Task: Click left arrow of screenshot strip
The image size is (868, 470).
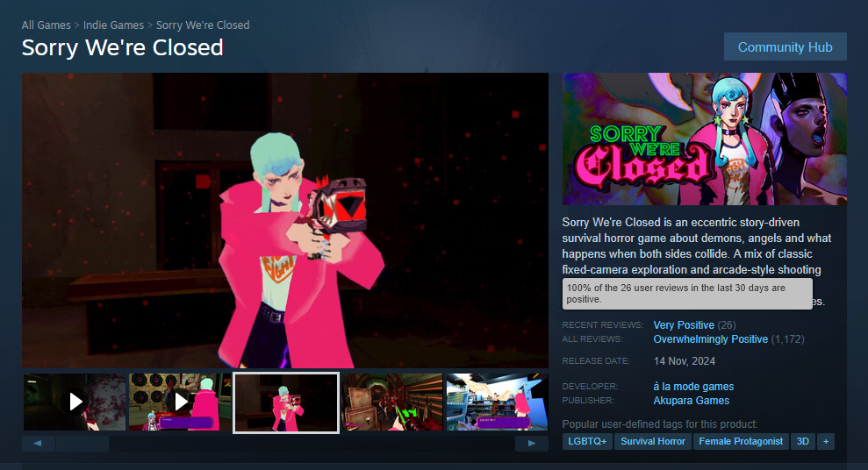Action: point(39,444)
